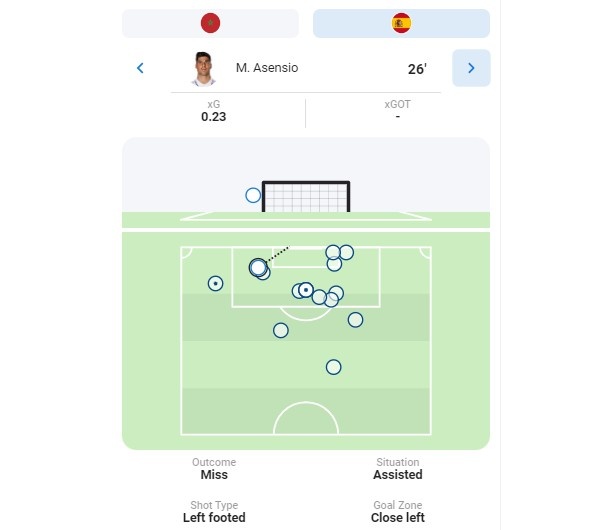Select the highlighted Asensio shot marker on pitch

pos(258,267)
